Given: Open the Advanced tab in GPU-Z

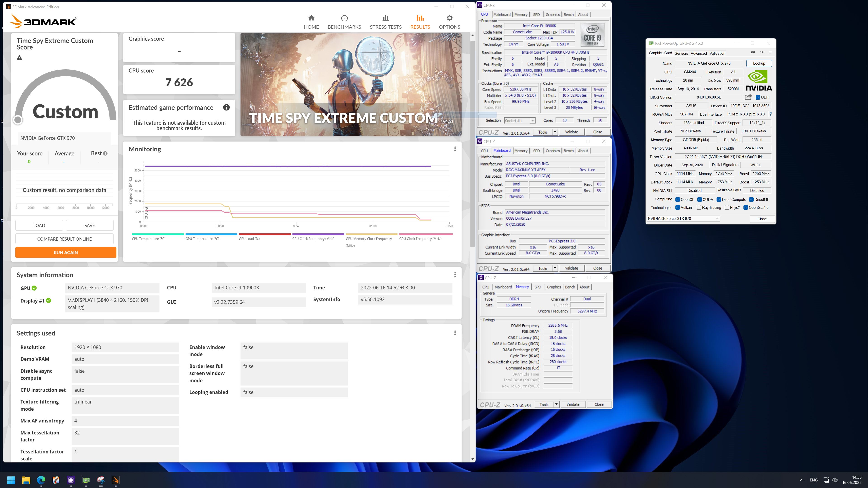Looking at the screenshot, I should point(698,53).
